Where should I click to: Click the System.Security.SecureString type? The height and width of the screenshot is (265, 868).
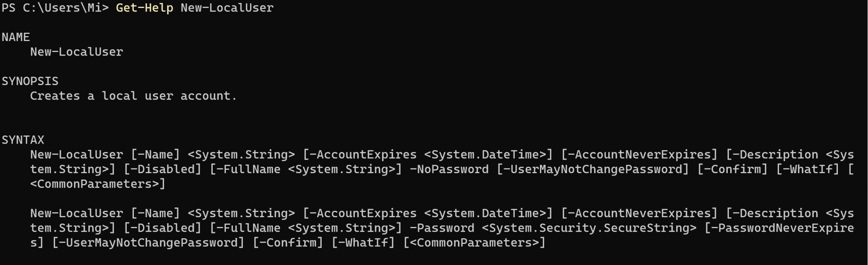(x=589, y=228)
